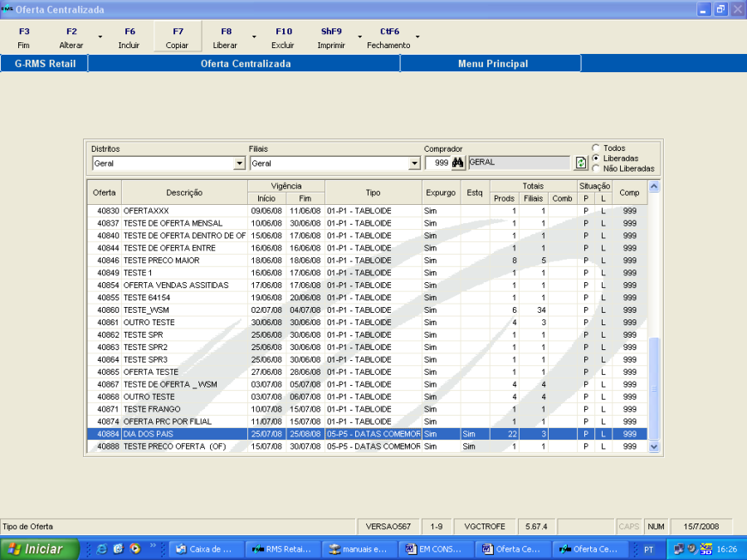This screenshot has width=747, height=560.
Task: Open the G-RMS Retail tab
Action: [x=44, y=63]
